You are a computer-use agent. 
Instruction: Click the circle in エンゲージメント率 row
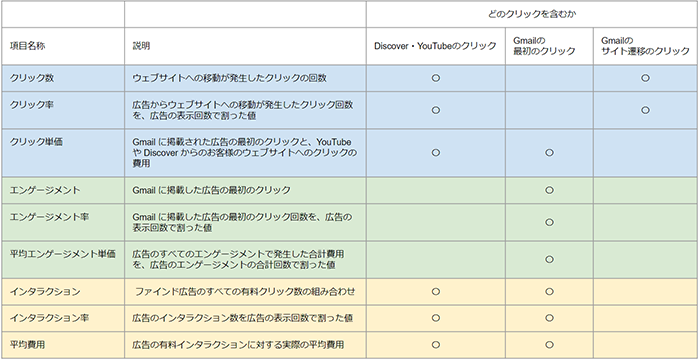550,222
